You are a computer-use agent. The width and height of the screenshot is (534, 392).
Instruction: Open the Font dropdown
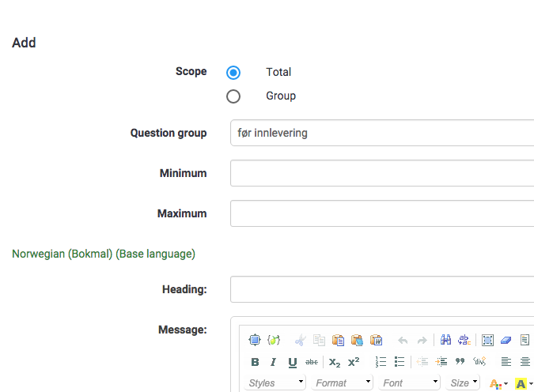pyautogui.click(x=409, y=383)
